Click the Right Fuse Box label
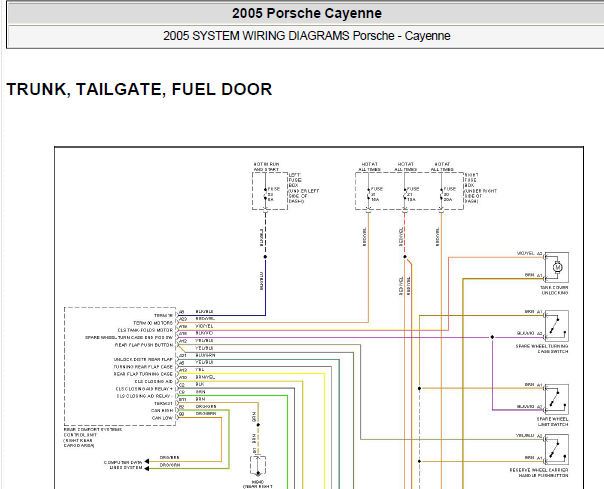 (480, 188)
